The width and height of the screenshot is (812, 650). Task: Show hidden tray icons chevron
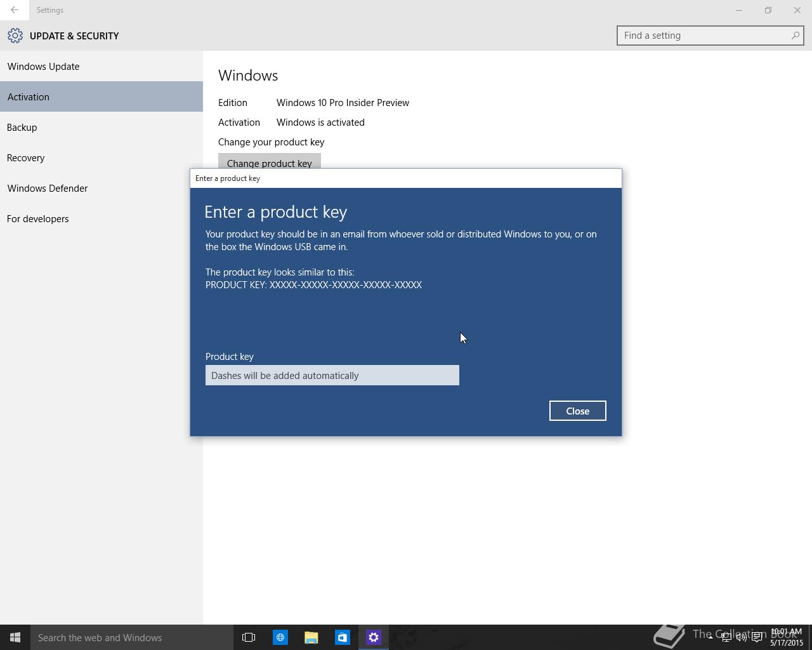[x=710, y=637]
